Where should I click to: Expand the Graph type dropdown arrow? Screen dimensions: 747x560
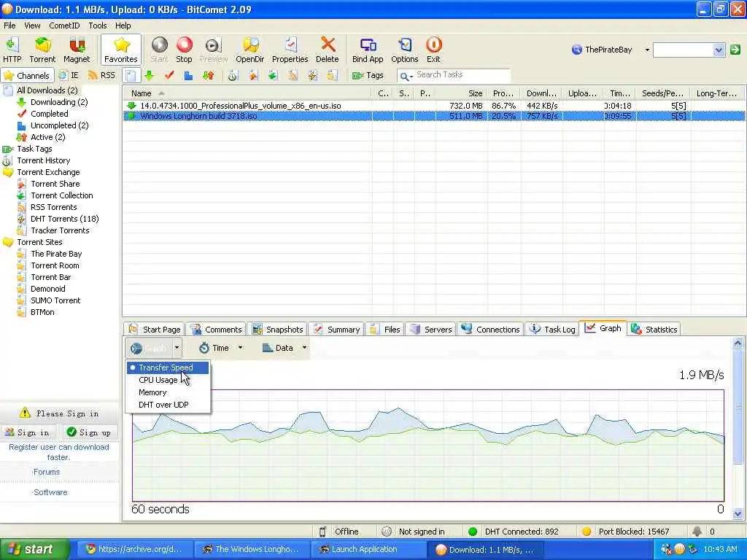coord(177,348)
